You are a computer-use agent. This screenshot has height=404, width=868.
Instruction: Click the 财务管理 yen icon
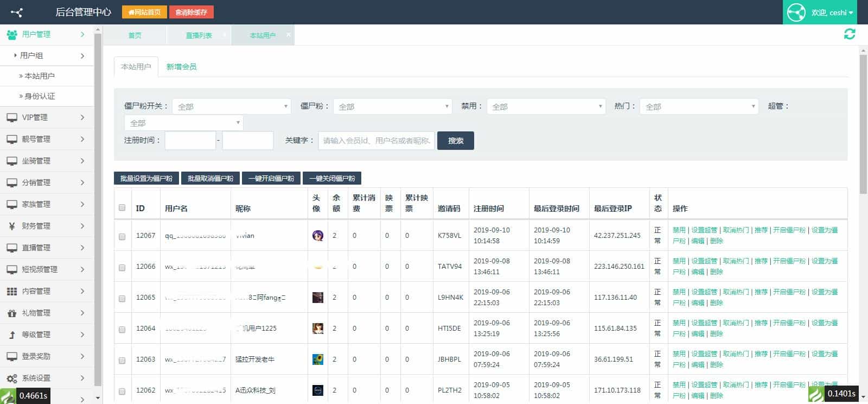[12, 226]
